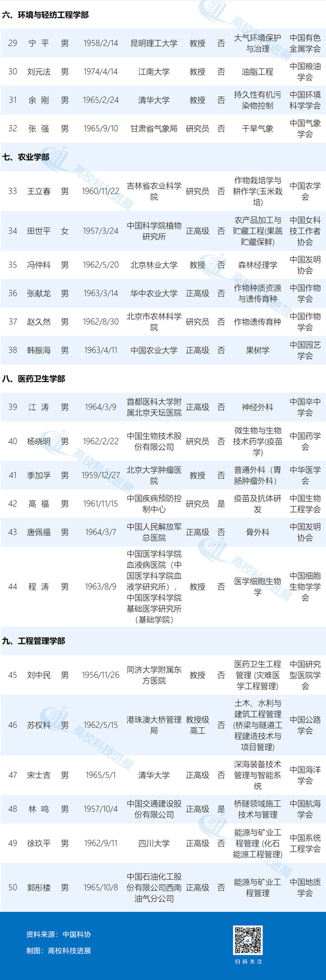Click the 扫码关注 label under QR code
The height and width of the screenshot is (980, 326).
(x=248, y=961)
